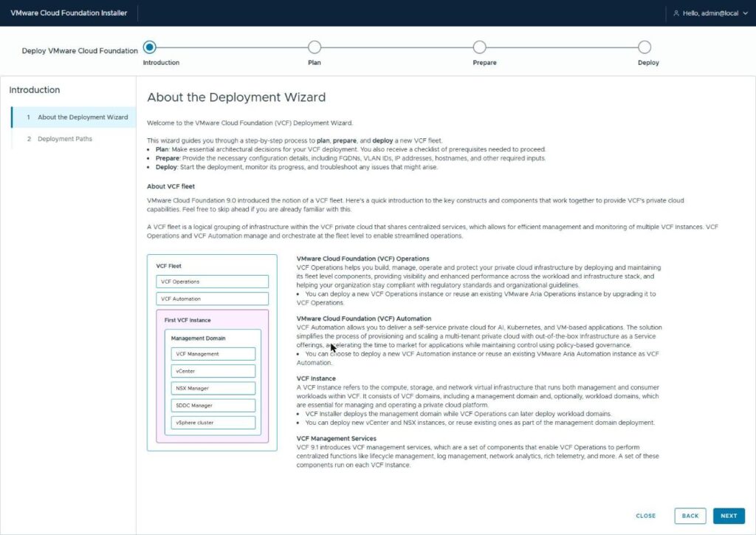Click VMware Cloud Foundation (VCF) Automation heading
Viewport: 756px width, 535px height.
[x=363, y=318]
